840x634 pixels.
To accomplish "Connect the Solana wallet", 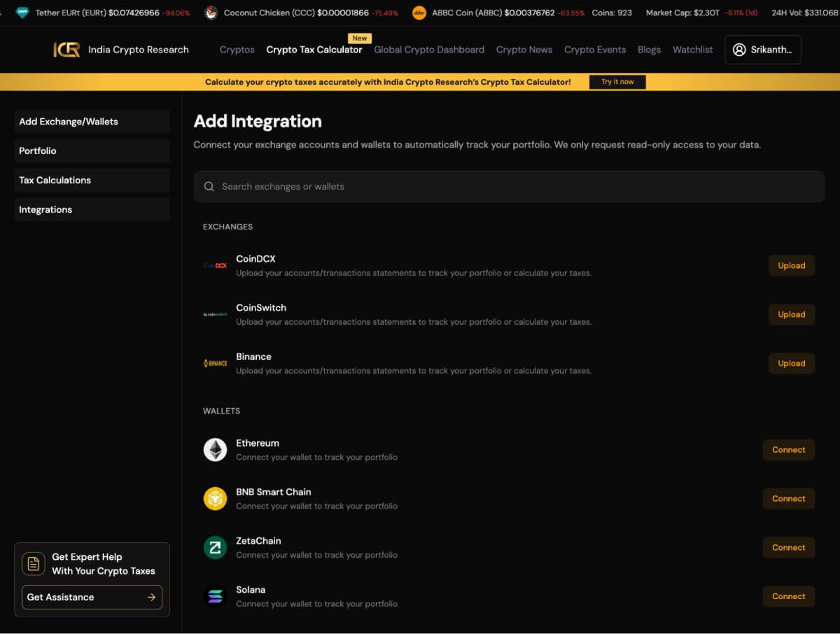I will [x=788, y=596].
